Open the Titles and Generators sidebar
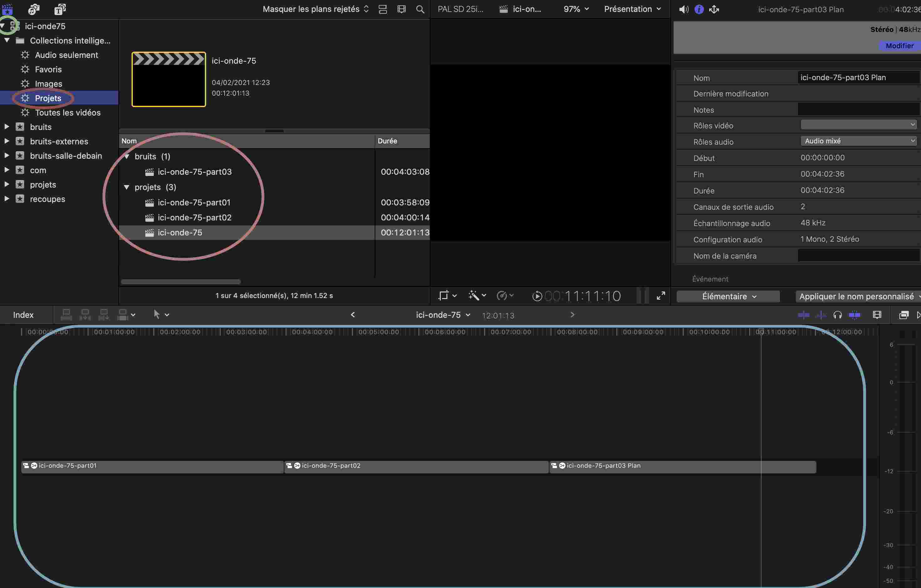Viewport: 921px width, 588px height. [x=60, y=9]
